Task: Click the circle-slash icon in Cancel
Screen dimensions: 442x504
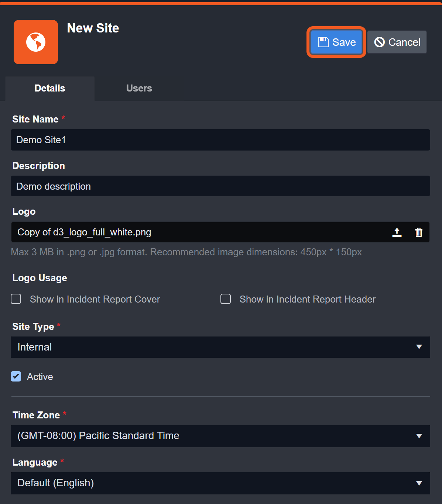Action: pos(380,42)
